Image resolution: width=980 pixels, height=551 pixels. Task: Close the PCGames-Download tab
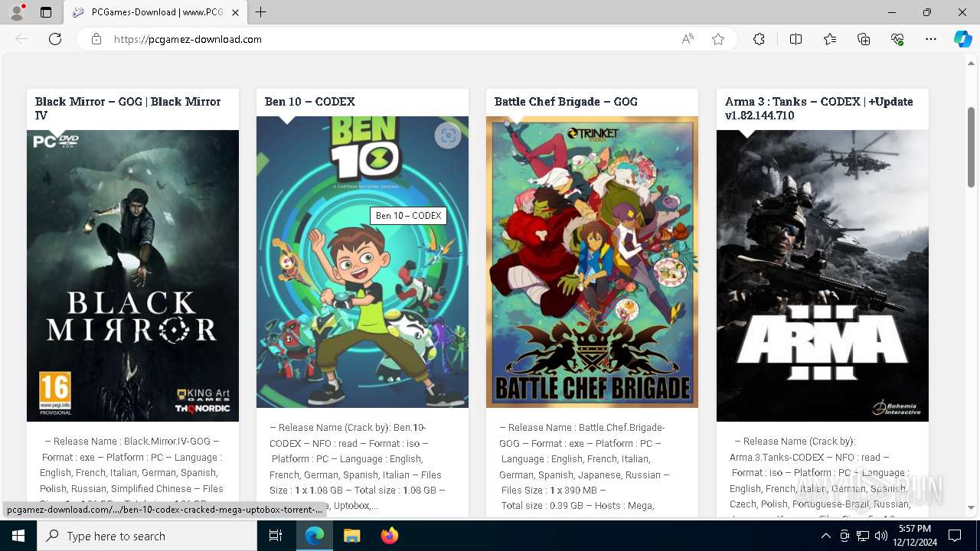(236, 12)
